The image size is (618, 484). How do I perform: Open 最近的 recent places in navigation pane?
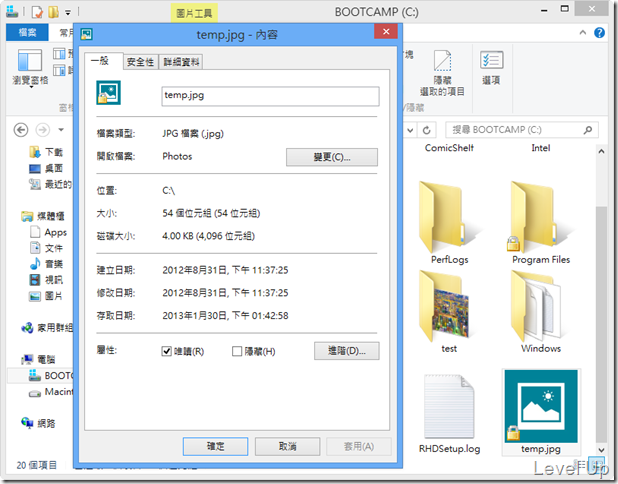(50, 184)
